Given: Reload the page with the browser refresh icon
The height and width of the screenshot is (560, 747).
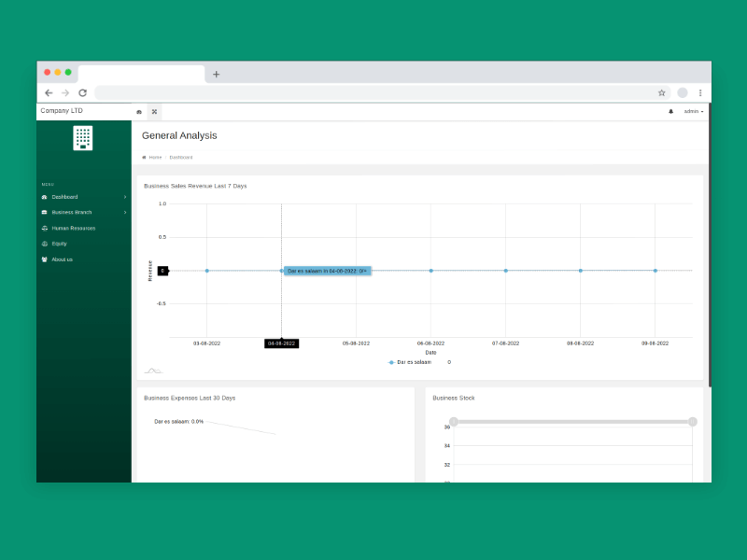Looking at the screenshot, I should (82, 92).
